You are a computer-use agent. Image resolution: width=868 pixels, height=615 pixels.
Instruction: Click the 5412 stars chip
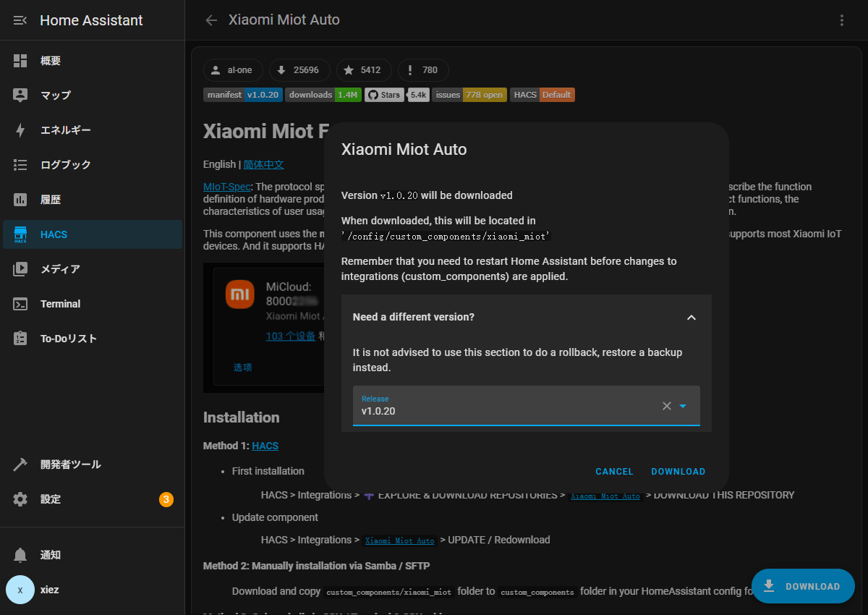pos(364,70)
